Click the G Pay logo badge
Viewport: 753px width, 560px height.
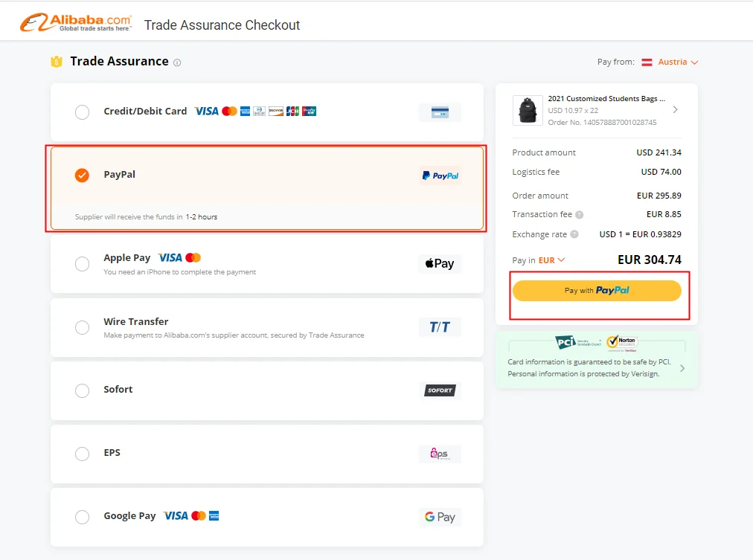click(440, 517)
